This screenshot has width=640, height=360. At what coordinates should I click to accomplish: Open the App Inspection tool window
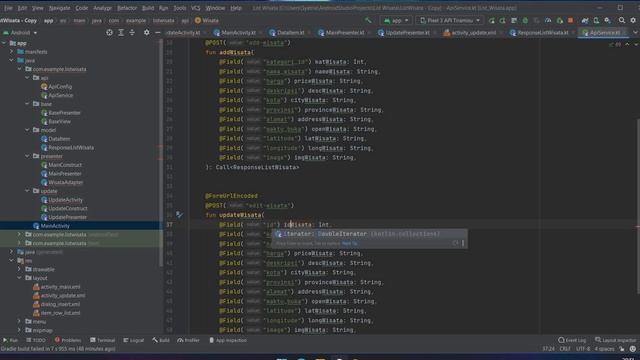point(228,340)
